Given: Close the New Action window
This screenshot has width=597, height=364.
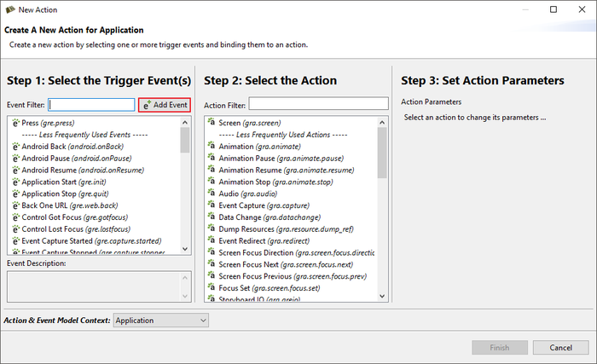Looking at the screenshot, I should (x=582, y=9).
